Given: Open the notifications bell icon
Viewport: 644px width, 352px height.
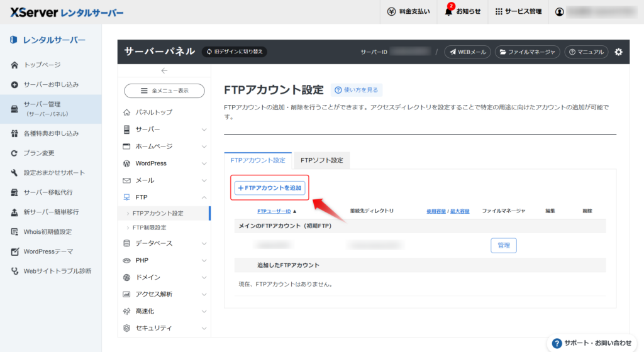Looking at the screenshot, I should coord(448,11).
